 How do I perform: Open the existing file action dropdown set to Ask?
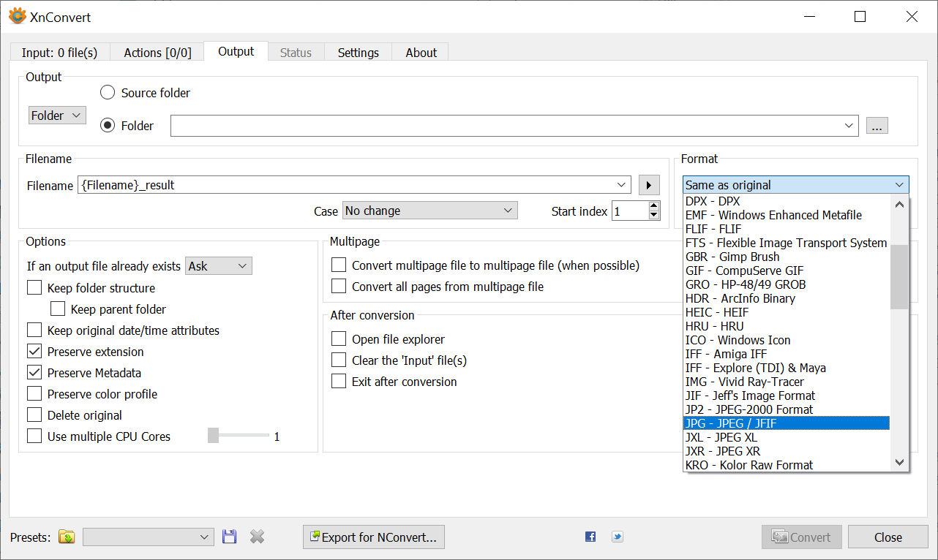click(x=219, y=266)
